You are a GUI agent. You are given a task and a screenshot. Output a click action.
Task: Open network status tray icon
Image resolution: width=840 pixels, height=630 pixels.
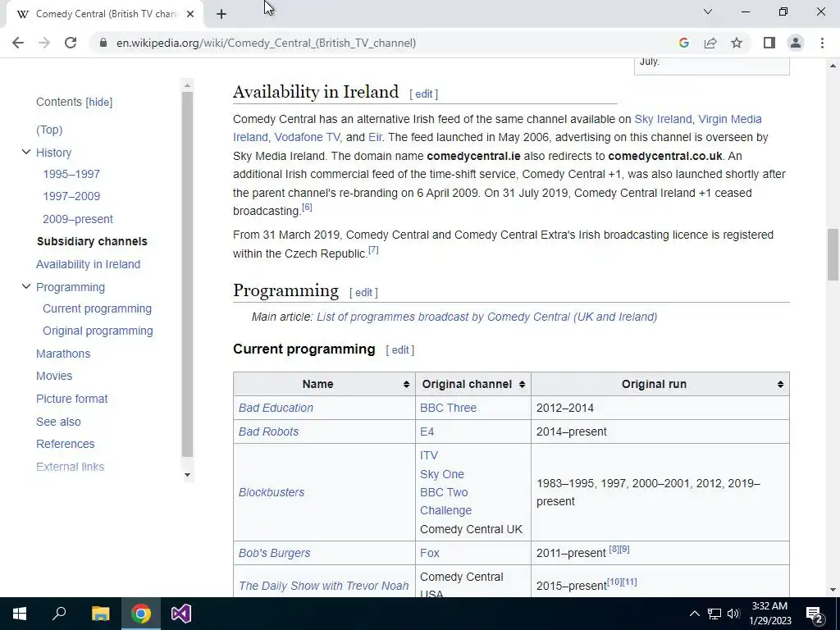714,614
